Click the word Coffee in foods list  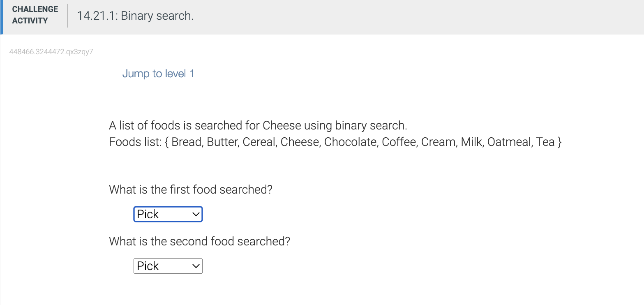pos(399,142)
